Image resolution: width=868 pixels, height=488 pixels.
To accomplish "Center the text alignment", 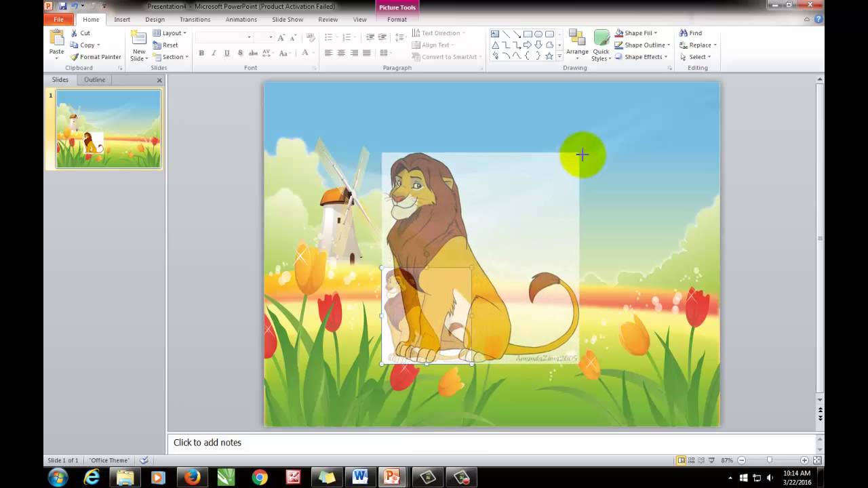I will [341, 53].
